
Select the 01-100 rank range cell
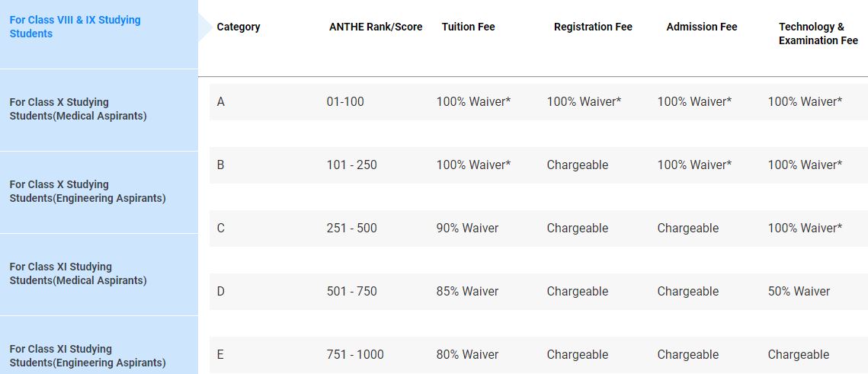pyautogui.click(x=345, y=102)
